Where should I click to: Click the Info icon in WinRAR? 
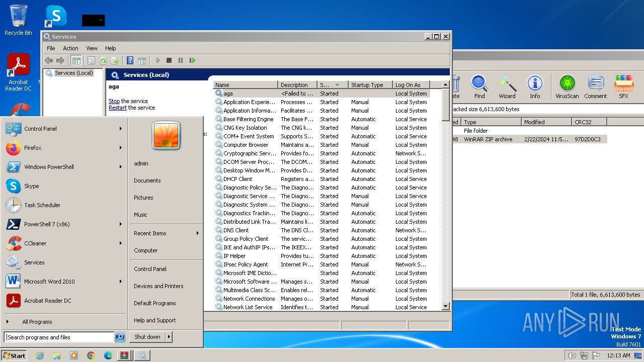point(535,87)
